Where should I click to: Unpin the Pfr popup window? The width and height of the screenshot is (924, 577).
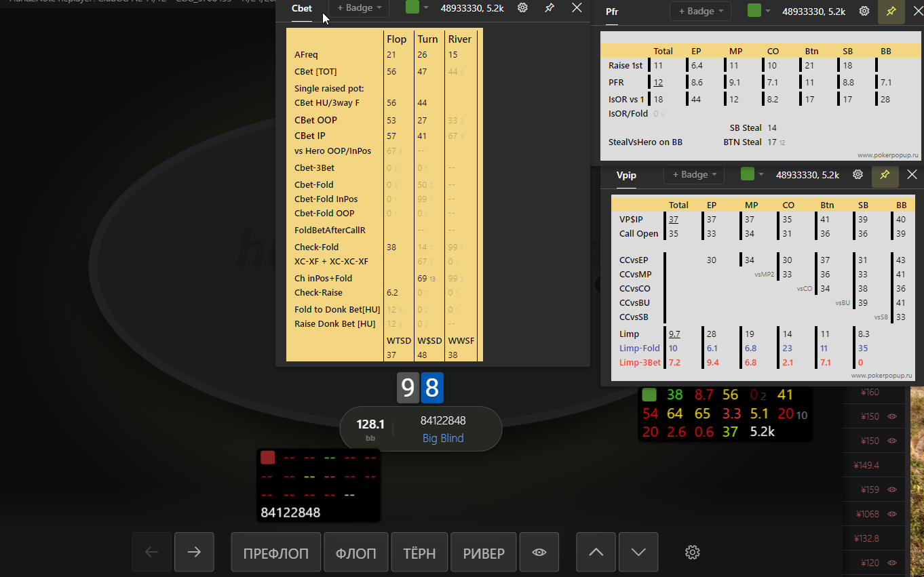pos(891,12)
